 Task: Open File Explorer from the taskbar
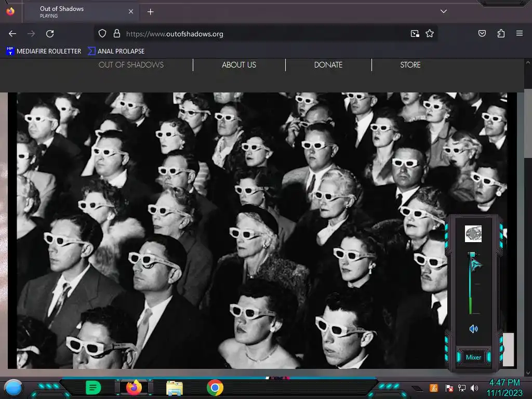[x=175, y=388]
